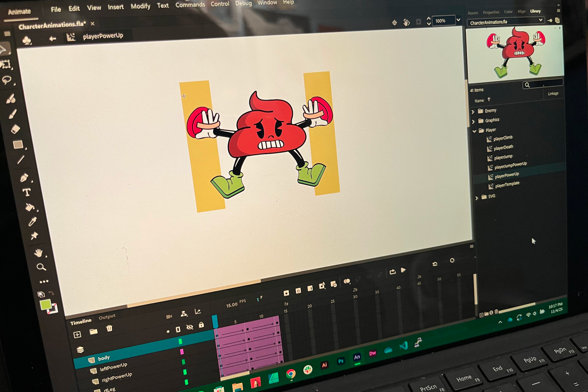This screenshot has width=588, height=392.
Task: Switch to the Properties panel tab
Action: 491,13
